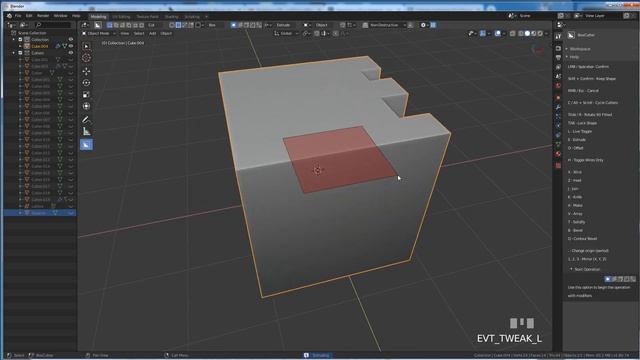The height and width of the screenshot is (360, 640).
Task: Open the Material properties tab
Action: [558, 154]
